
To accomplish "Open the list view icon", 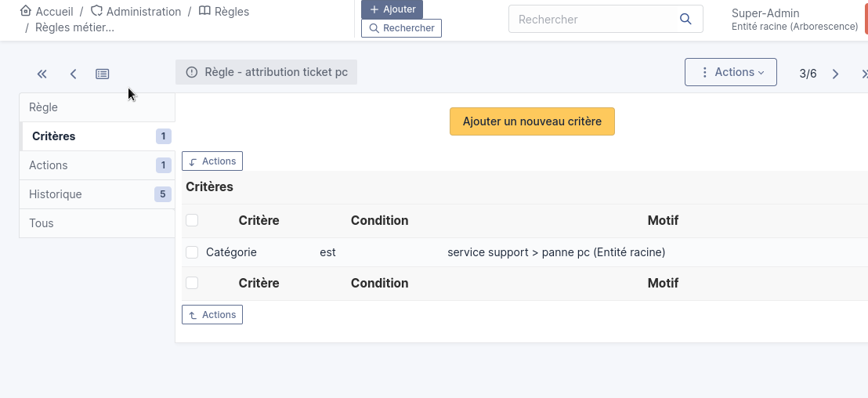I will point(103,74).
